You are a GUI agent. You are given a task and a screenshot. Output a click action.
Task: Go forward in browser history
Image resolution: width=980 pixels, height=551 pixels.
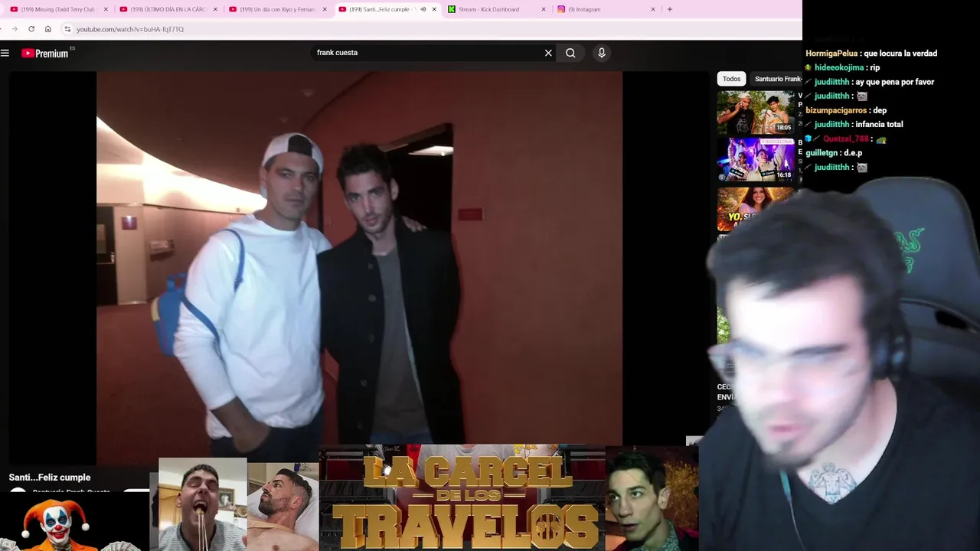tap(14, 29)
